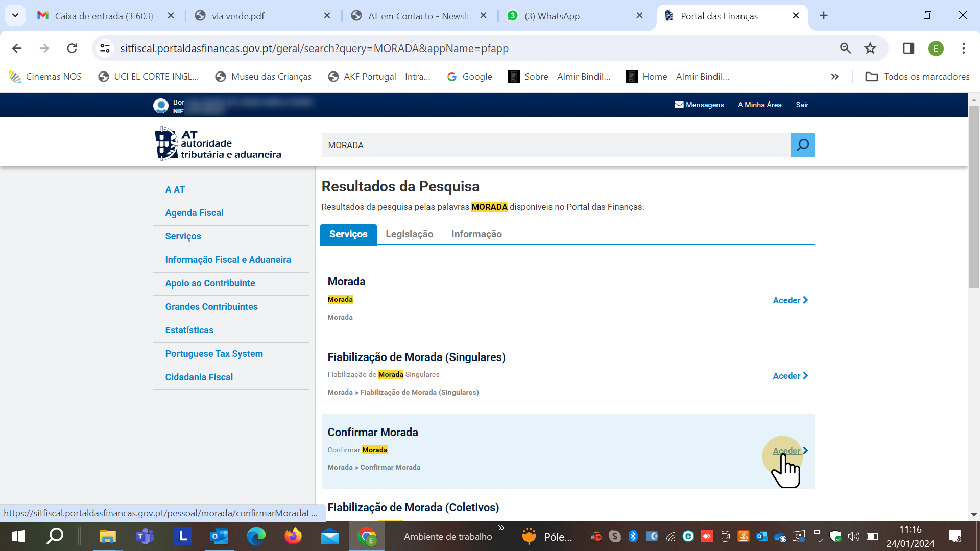This screenshot has width=980, height=551.
Task: Switch to the Legislação tab
Action: pyautogui.click(x=409, y=234)
